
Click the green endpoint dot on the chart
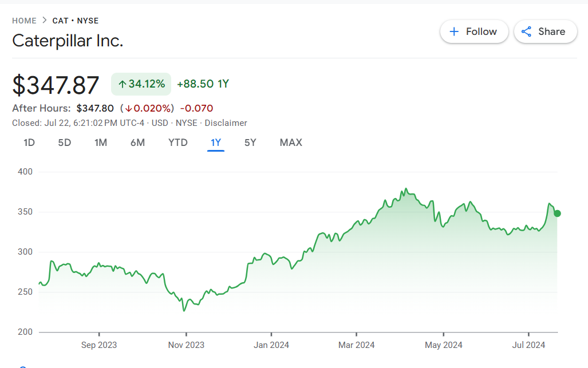557,213
